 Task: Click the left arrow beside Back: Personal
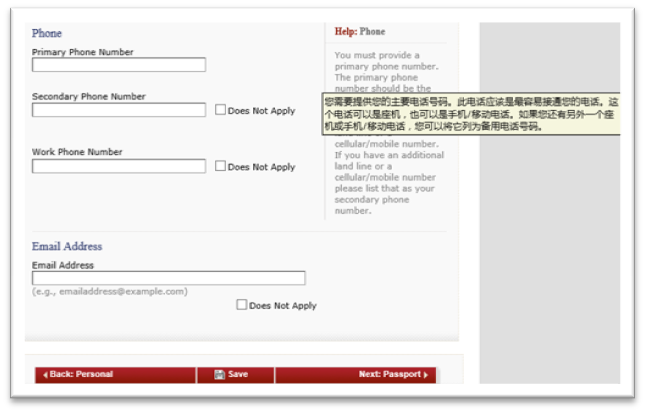(x=45, y=375)
